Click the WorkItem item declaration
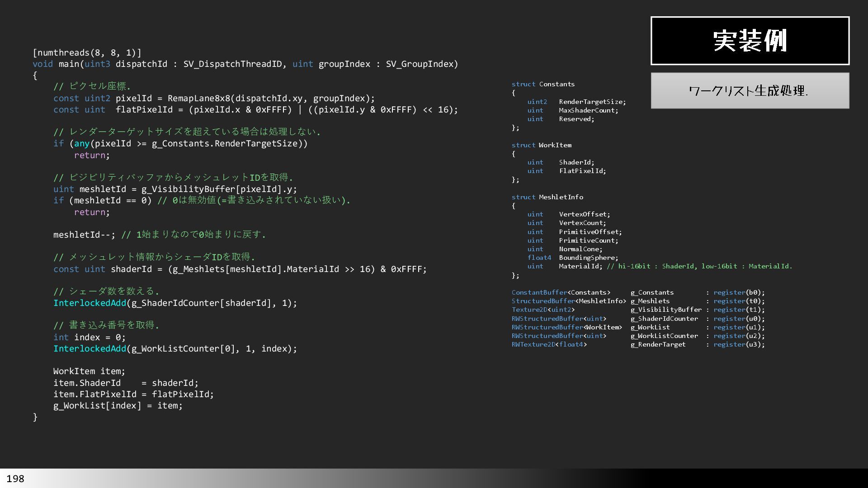868x488 pixels. 90,371
